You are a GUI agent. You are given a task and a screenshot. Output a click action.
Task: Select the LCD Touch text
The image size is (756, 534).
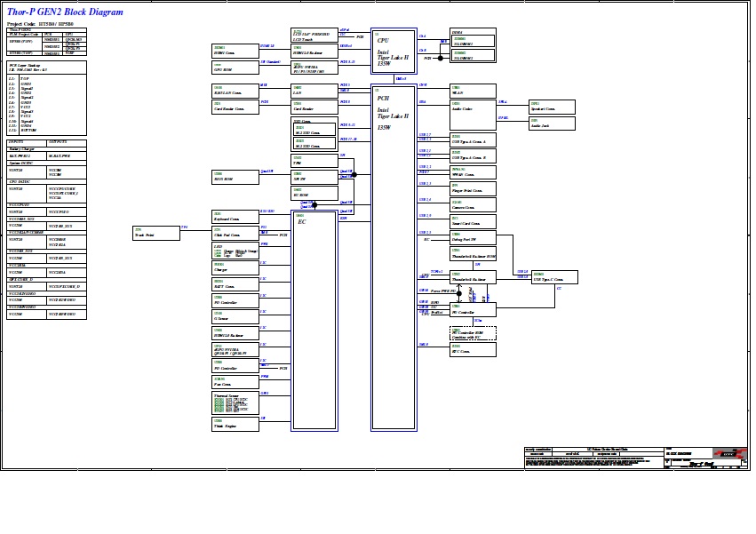tap(303, 40)
